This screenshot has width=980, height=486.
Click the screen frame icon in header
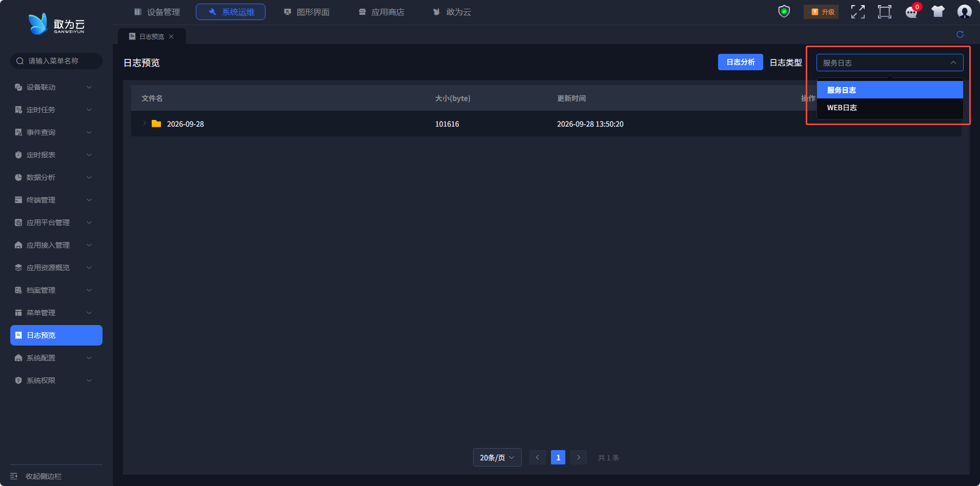point(885,12)
